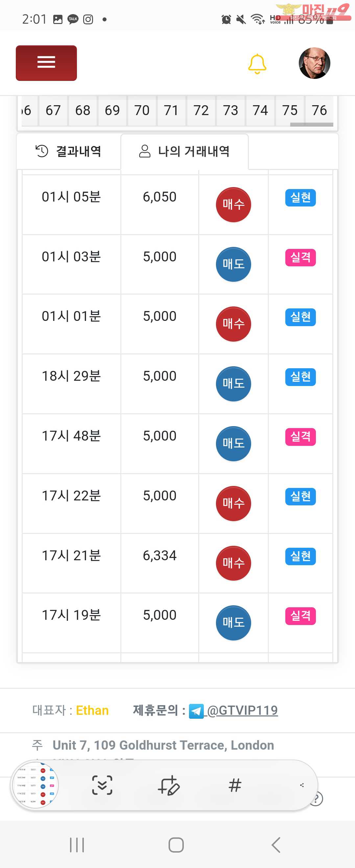Tap the scroll capture icon in screenshot toolbar
Viewport: 355px width, 868px height.
[x=102, y=785]
